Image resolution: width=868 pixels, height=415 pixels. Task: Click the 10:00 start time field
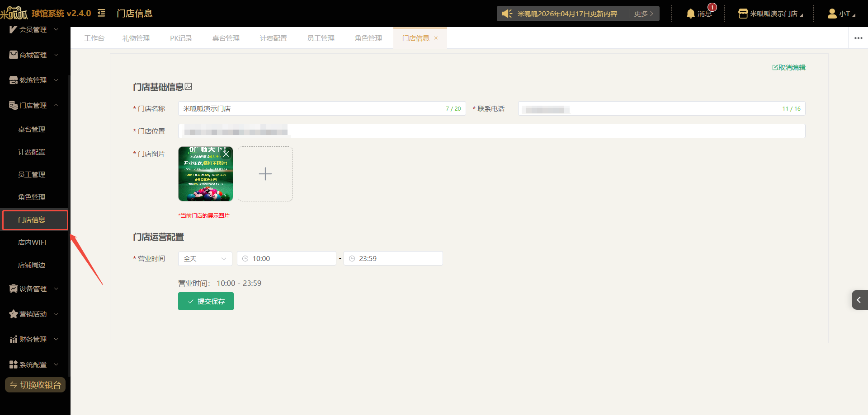coord(287,259)
